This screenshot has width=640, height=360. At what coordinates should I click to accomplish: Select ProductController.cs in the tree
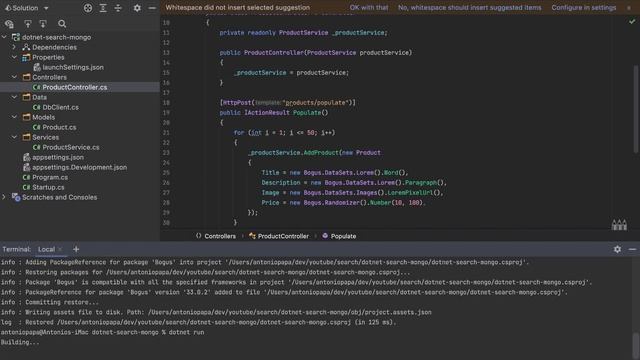click(x=75, y=87)
